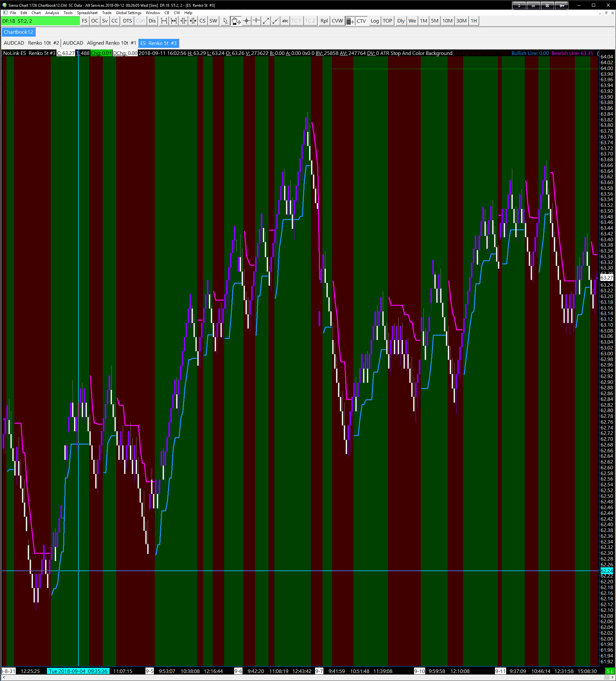Click the fourth bar spacing arrows icon
Screen dimensions: 616x681
point(193,21)
